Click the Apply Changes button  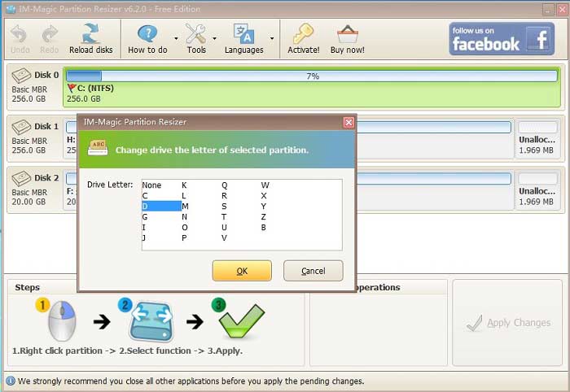pyautogui.click(x=509, y=323)
